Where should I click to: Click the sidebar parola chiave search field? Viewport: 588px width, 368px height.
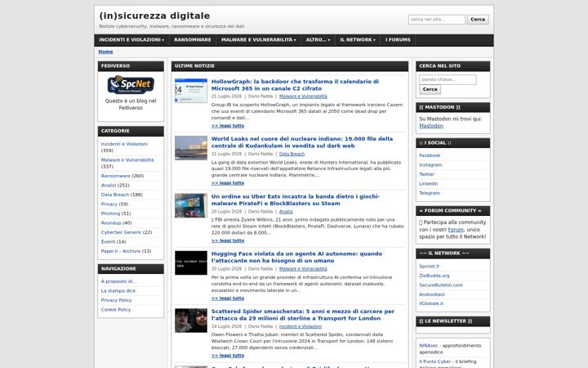448,79
